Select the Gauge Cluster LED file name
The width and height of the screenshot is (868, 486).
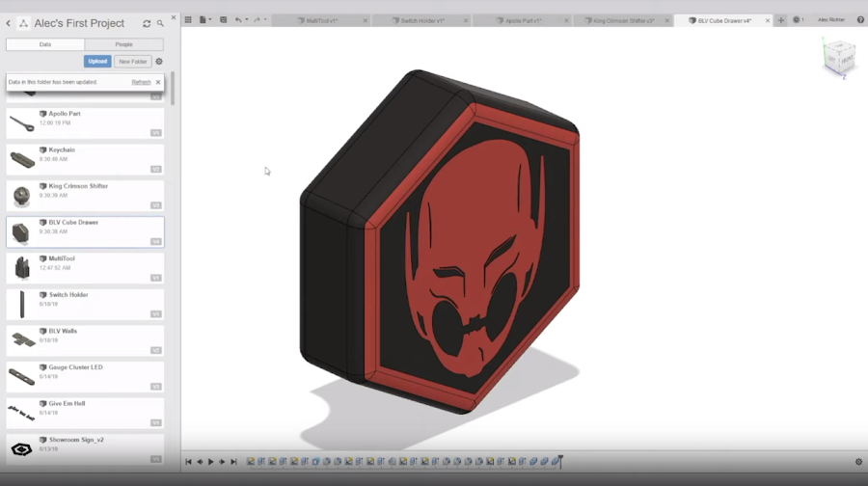pos(75,367)
